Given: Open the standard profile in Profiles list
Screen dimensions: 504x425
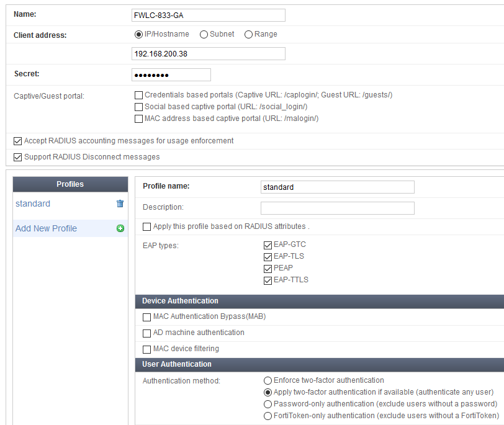Looking at the screenshot, I should click(x=33, y=204).
